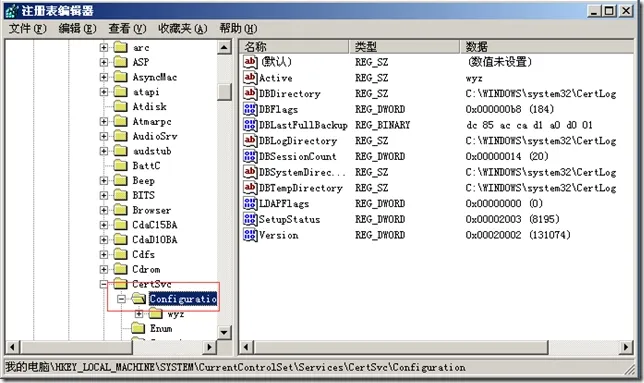Image resolution: width=644 pixels, height=383 pixels.
Task: Click the Active string value icon
Action: 250,78
